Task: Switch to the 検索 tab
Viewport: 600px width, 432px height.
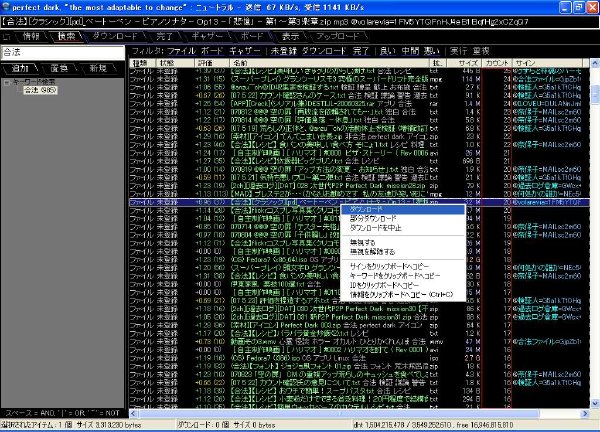Action: pos(66,36)
